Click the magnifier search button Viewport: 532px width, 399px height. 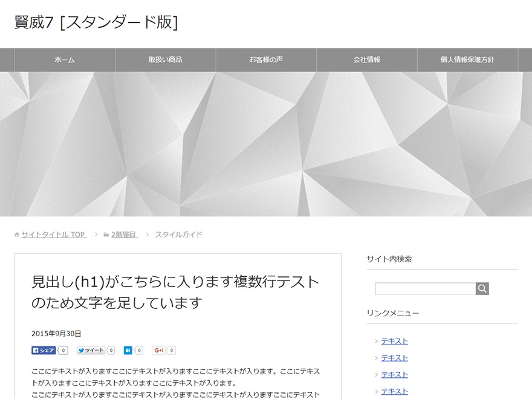tap(482, 289)
